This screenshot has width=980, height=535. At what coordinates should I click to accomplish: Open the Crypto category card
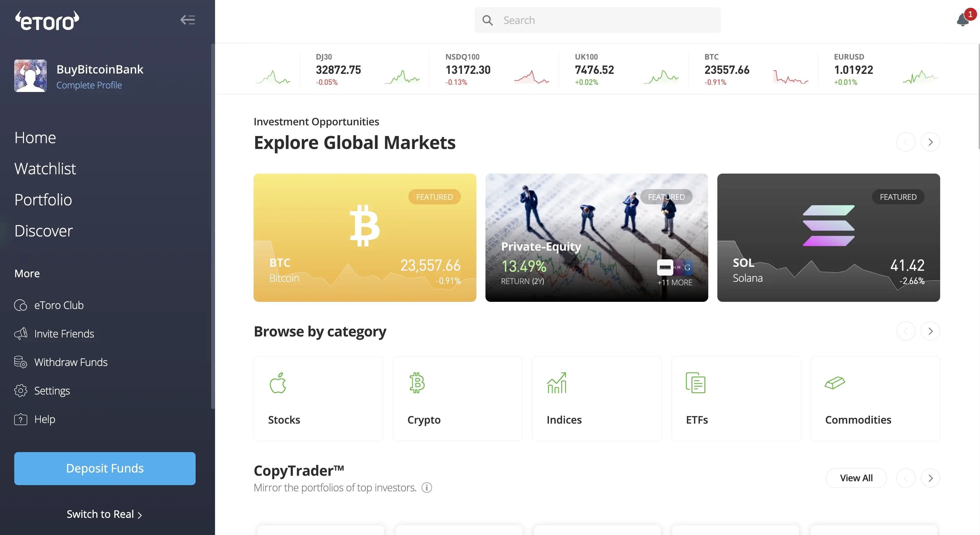457,398
